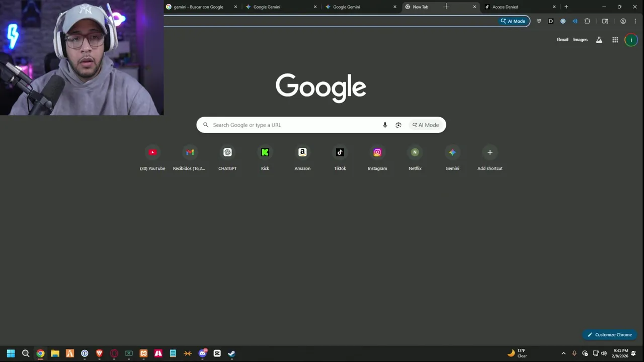Open the Chrome profile icon
Viewport: 644px width, 362px height.
click(623, 21)
